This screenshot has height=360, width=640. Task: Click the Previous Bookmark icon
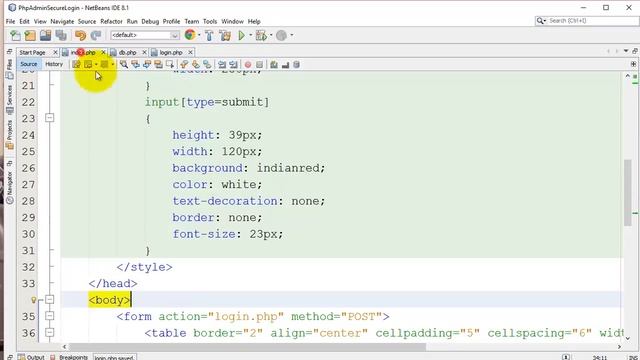point(184,64)
